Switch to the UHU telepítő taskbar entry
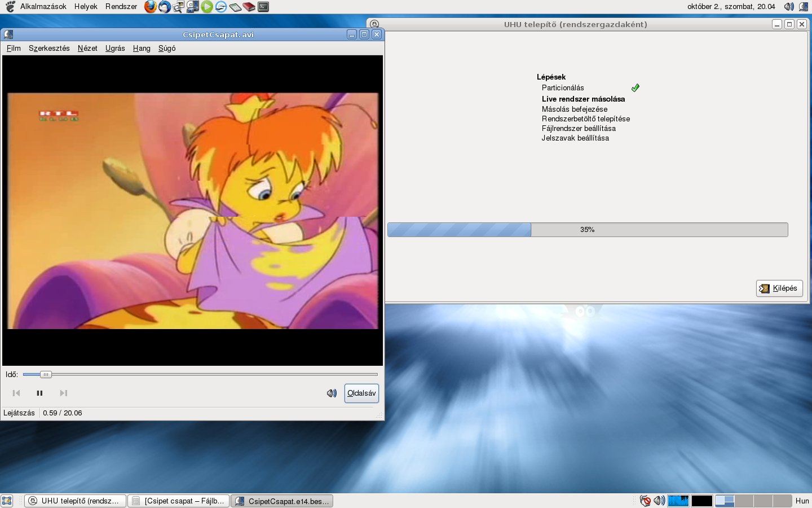The height and width of the screenshot is (508, 812). pos(75,501)
